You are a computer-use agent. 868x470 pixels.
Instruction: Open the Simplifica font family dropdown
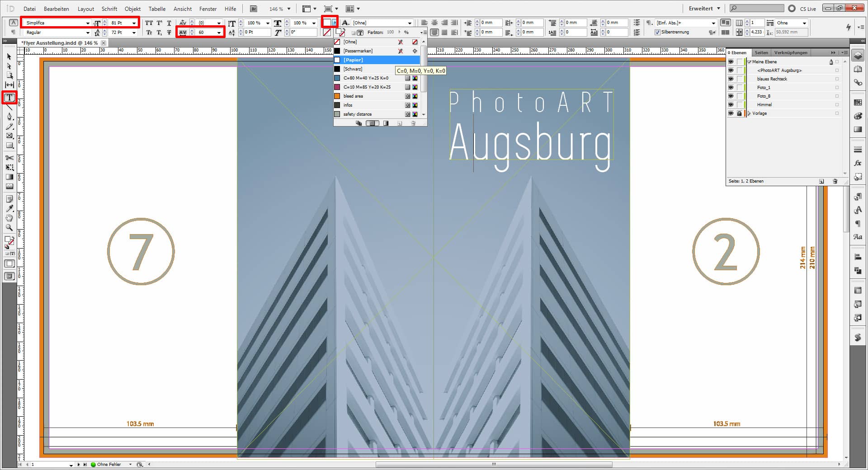89,23
